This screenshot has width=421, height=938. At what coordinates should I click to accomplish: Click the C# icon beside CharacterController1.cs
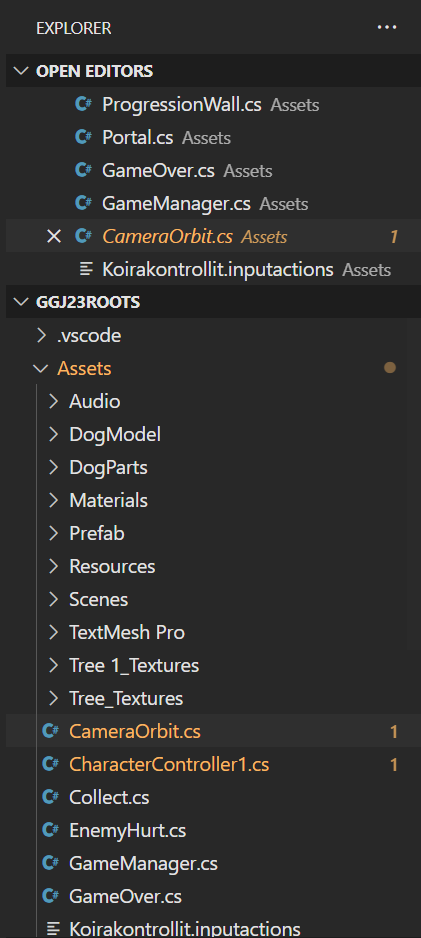point(50,764)
